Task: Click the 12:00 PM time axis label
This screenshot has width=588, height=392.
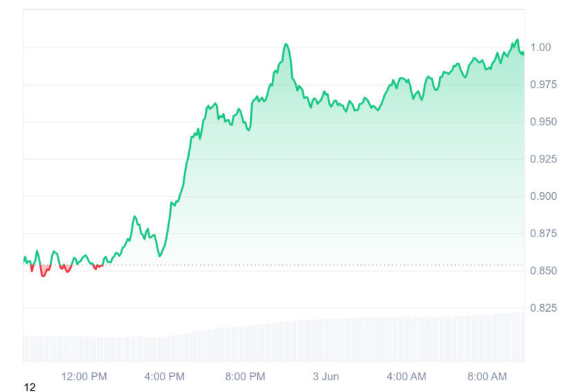Action: coord(84,376)
